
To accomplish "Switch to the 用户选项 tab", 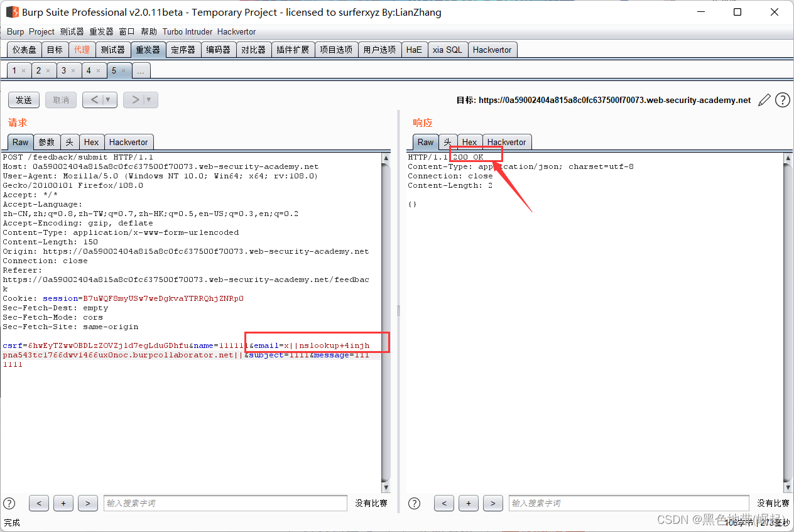I will coord(379,50).
